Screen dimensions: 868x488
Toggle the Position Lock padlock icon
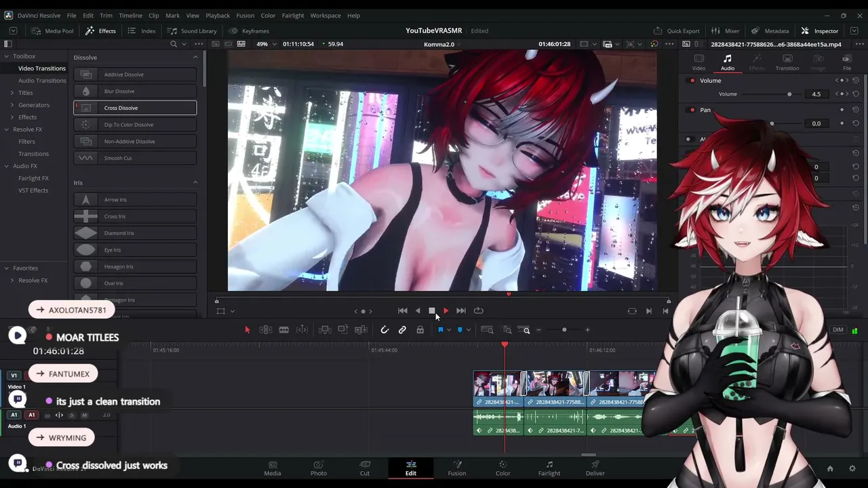420,330
